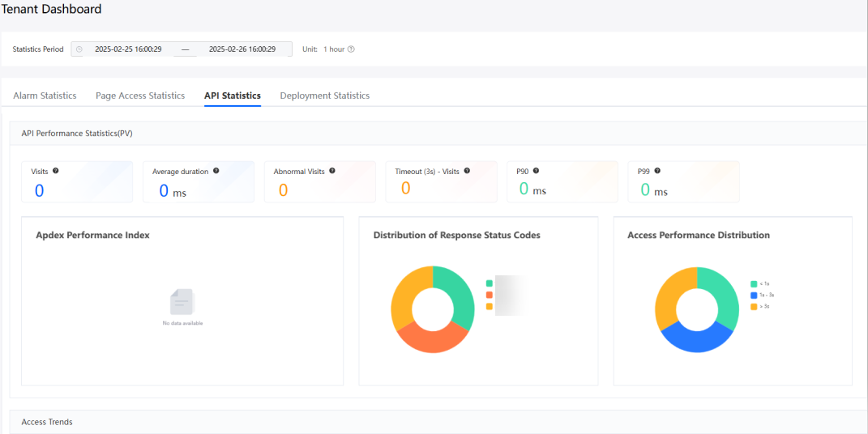The height and width of the screenshot is (434, 868).
Task: Click the help icon beside Unit 1 hour
Action: (351, 49)
